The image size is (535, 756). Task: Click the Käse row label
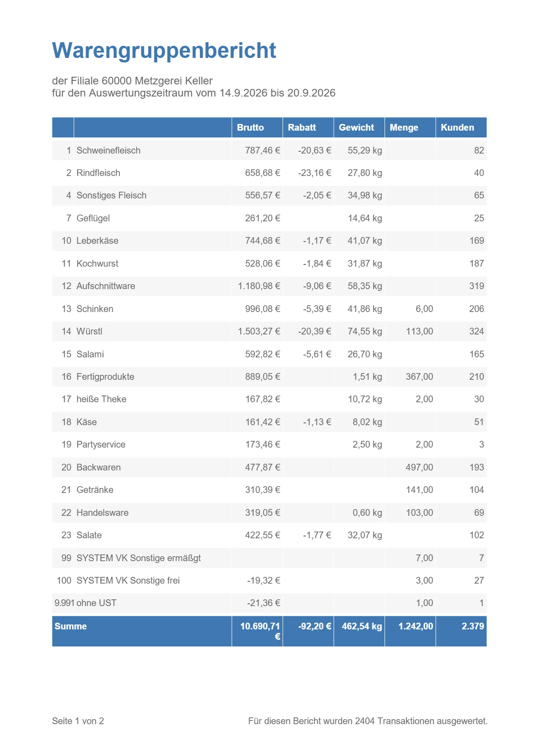[87, 422]
